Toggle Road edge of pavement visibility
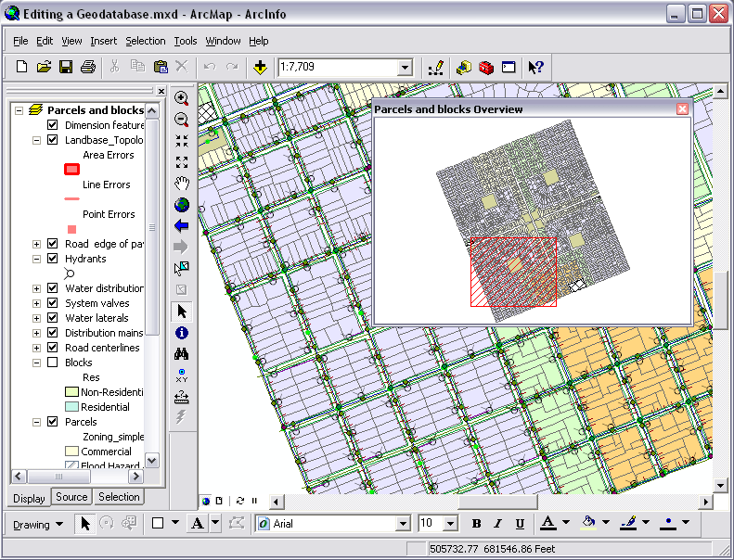 (x=52, y=244)
